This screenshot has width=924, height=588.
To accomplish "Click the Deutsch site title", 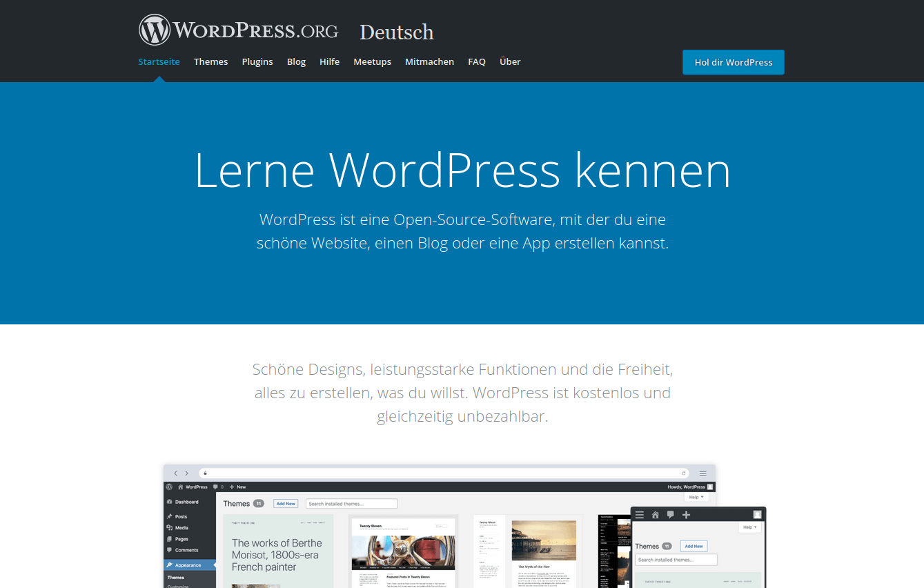I will pos(397,32).
